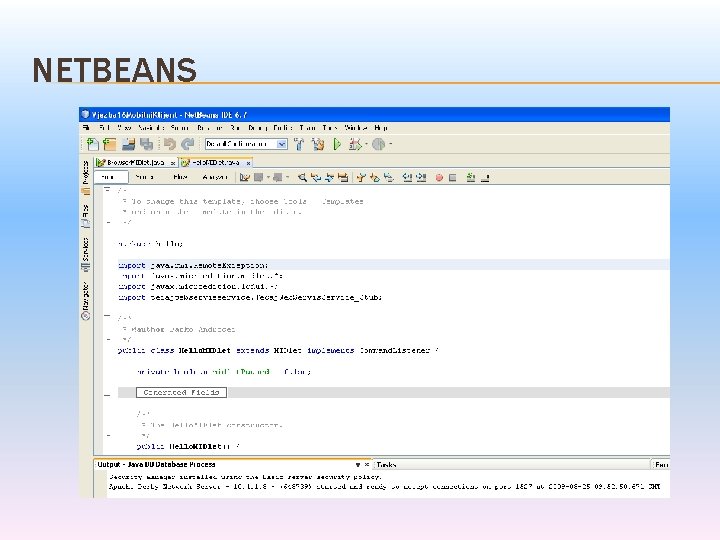Click the Find Next Occurrence icon
The image size is (720, 540).
[329, 177]
